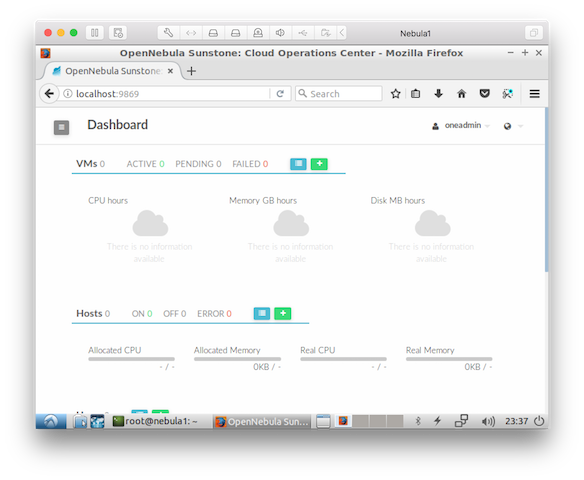Open the VMs list view icon

pos(298,164)
